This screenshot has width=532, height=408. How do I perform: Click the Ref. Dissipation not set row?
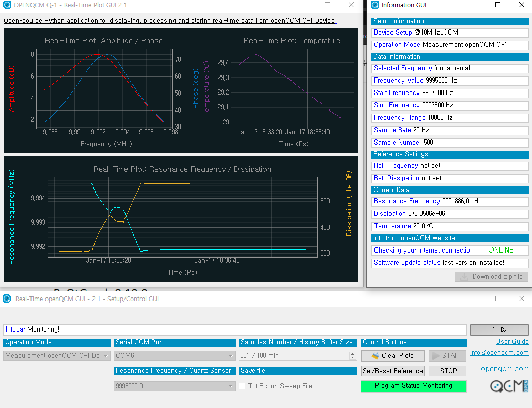(450, 178)
